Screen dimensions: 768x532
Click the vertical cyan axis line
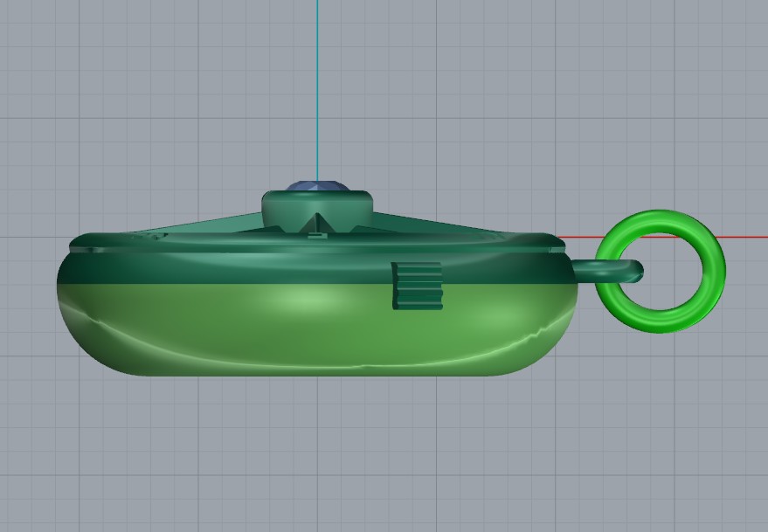317,87
